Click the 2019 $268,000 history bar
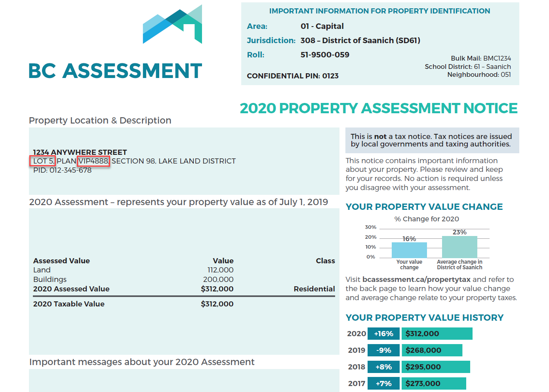The image size is (549, 392). (432, 350)
